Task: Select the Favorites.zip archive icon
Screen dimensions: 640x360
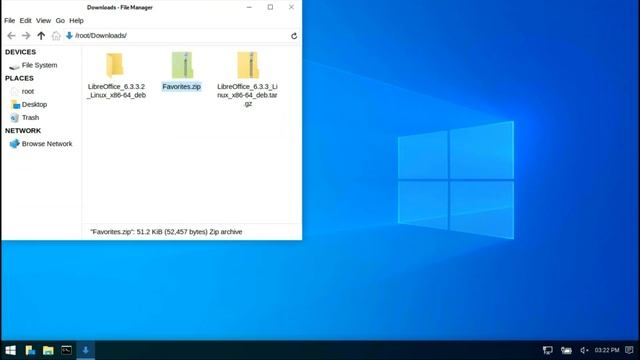Action: (x=182, y=65)
